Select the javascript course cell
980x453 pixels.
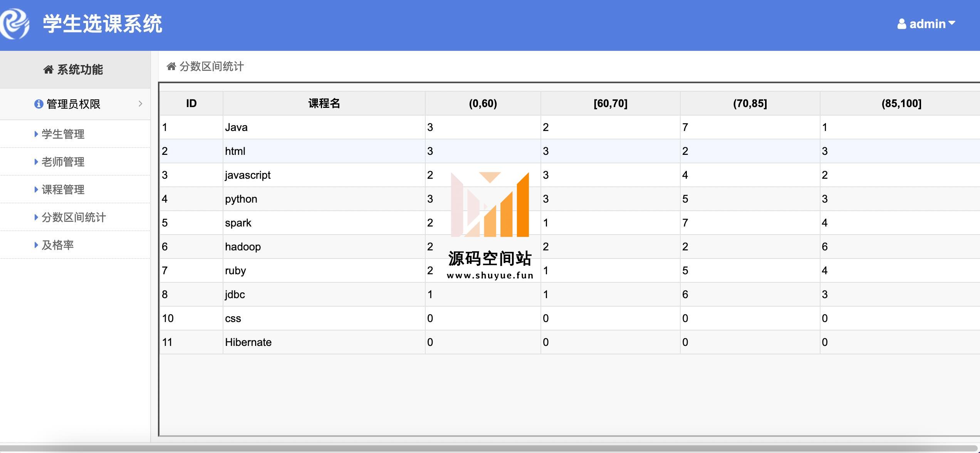[324, 175]
